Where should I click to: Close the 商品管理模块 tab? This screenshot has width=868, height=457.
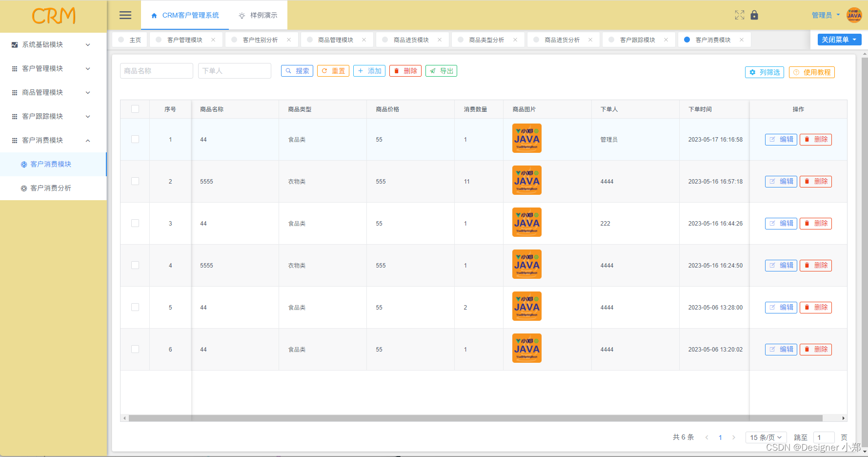(364, 40)
